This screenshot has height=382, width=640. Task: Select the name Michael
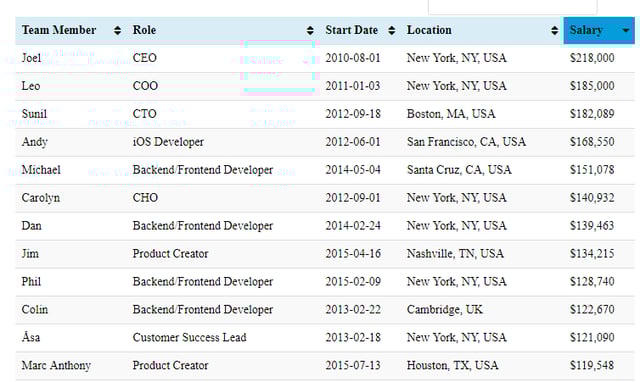click(x=41, y=170)
